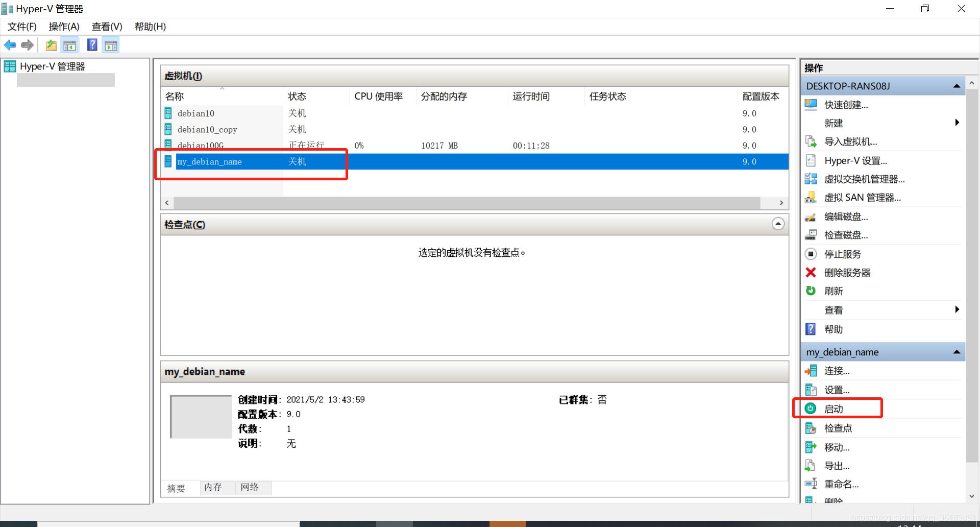Click the green 刷新 refresh icon

(x=811, y=291)
